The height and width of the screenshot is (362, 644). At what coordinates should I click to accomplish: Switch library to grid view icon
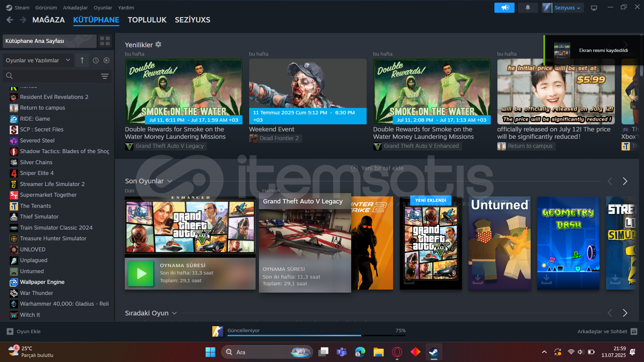point(105,41)
